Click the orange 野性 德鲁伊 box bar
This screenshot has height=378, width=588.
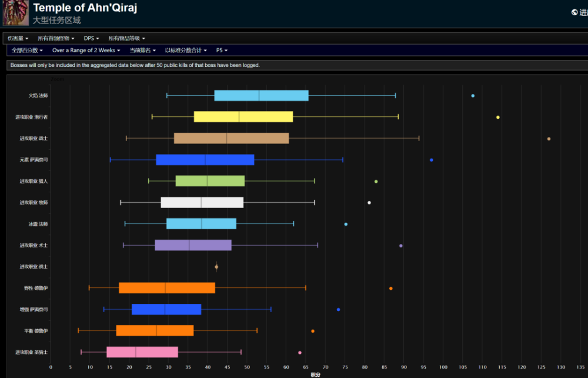tap(167, 288)
